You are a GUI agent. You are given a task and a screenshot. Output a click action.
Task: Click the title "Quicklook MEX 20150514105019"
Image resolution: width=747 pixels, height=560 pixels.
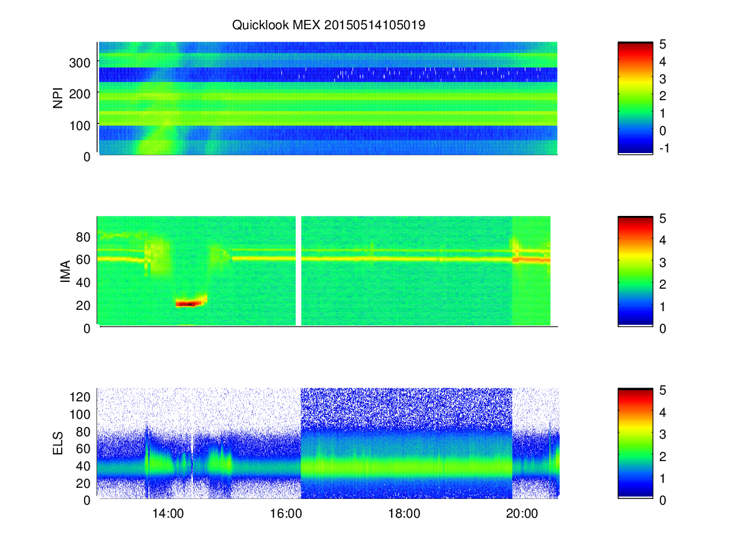pyautogui.click(x=329, y=26)
